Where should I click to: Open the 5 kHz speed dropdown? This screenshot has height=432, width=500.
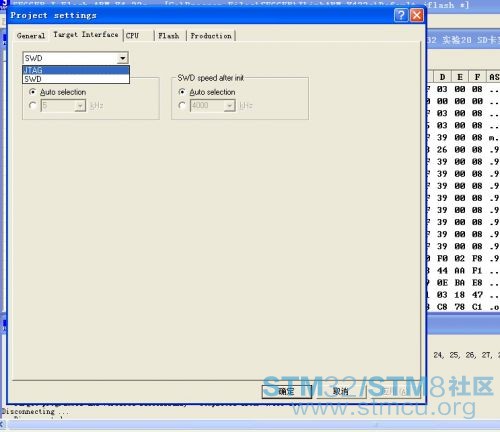click(80, 106)
